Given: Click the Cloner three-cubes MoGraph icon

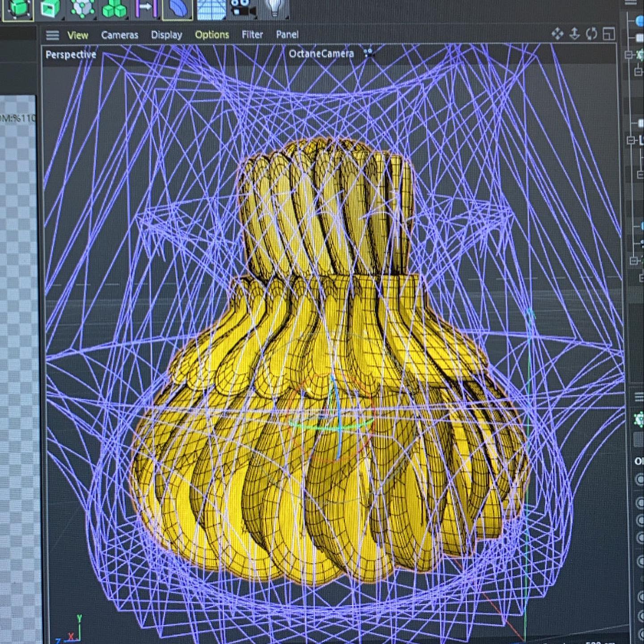Looking at the screenshot, I should pyautogui.click(x=114, y=9).
